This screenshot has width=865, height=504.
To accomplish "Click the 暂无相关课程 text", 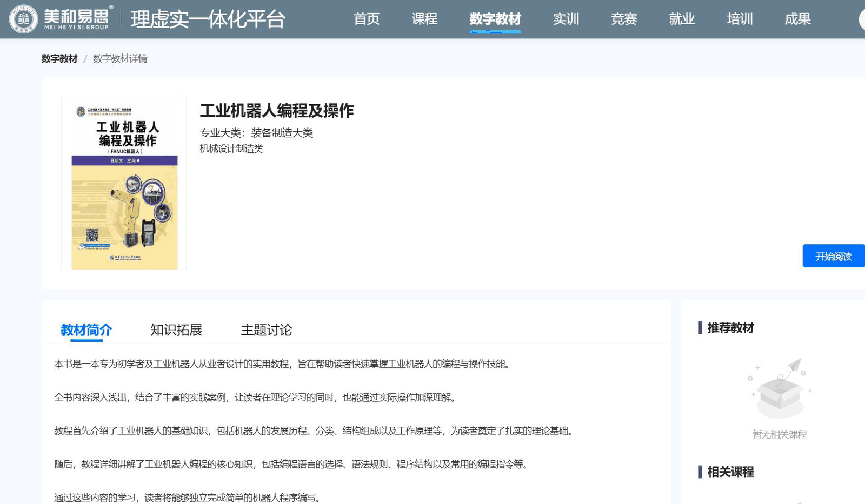I will point(780,434).
